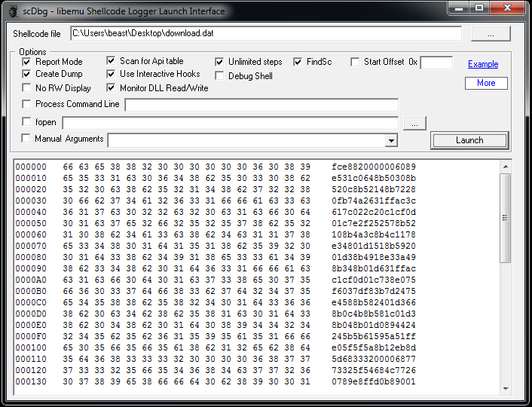Click ASCII text fce8820000006089
This screenshot has width=532, height=407.
(374, 167)
